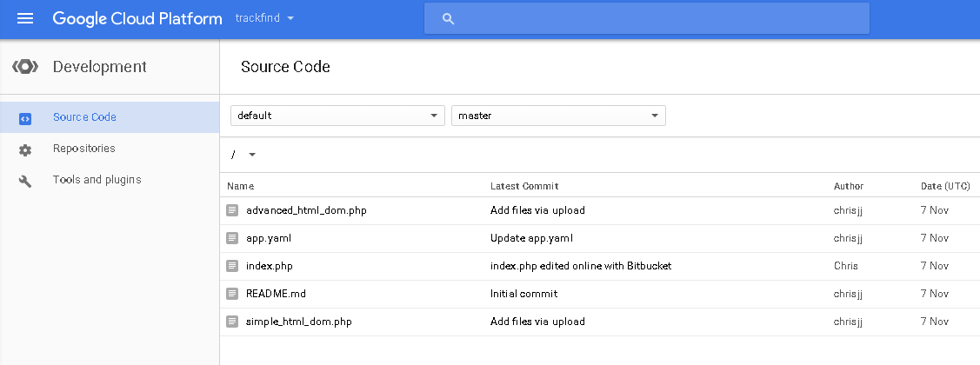980x365 pixels.
Task: Click the Google Cloud Platform title
Action: click(137, 18)
